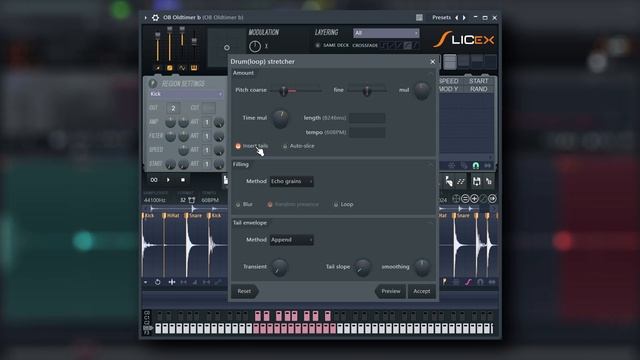Open the Tail envelope Method dropdown Append
This screenshot has height=360, width=640.
(291, 240)
